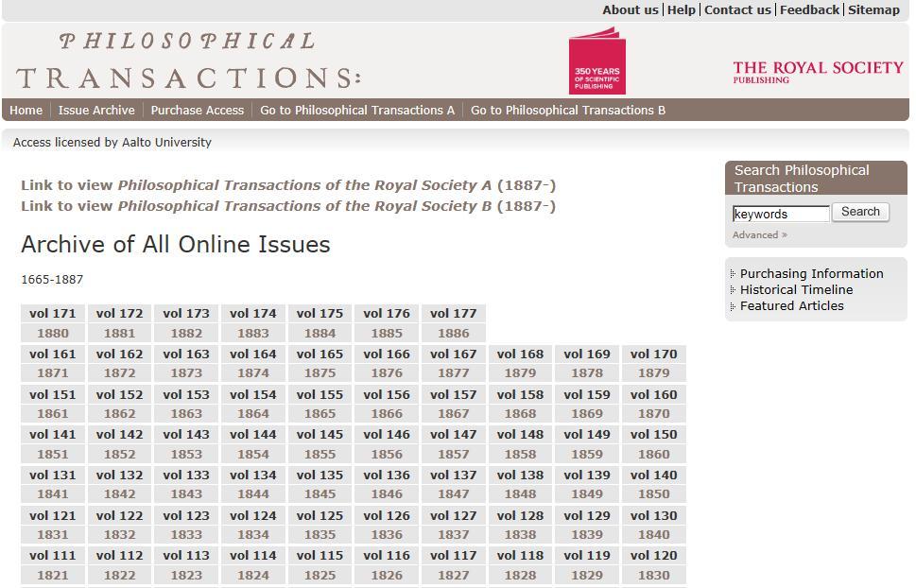Open Advanced search link
The height and width of the screenshot is (588, 916).
(759, 235)
